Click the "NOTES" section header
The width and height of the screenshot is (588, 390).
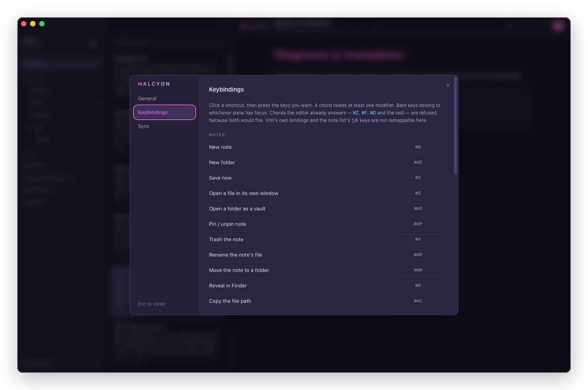click(217, 135)
